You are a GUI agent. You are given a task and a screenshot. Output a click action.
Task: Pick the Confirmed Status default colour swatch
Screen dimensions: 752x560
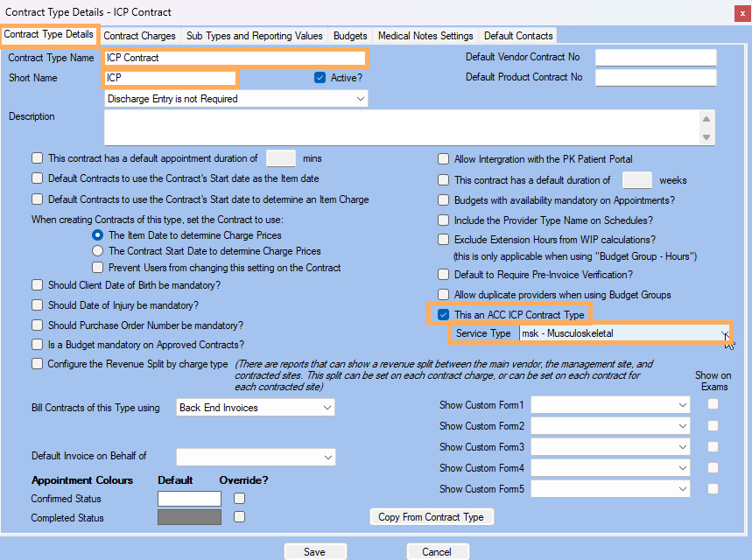coord(189,499)
